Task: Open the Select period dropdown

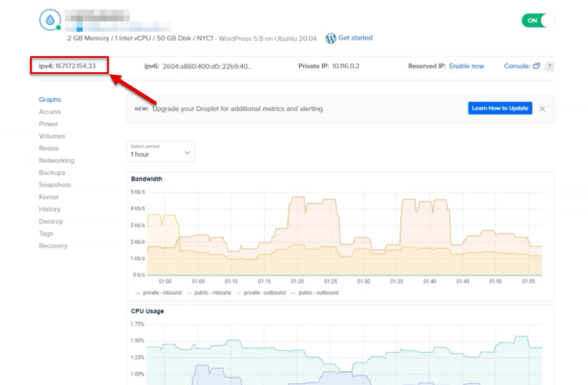Action: (161, 151)
